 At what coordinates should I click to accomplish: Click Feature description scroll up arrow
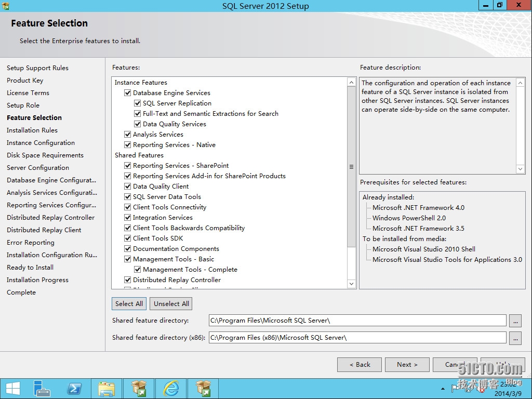(x=520, y=83)
